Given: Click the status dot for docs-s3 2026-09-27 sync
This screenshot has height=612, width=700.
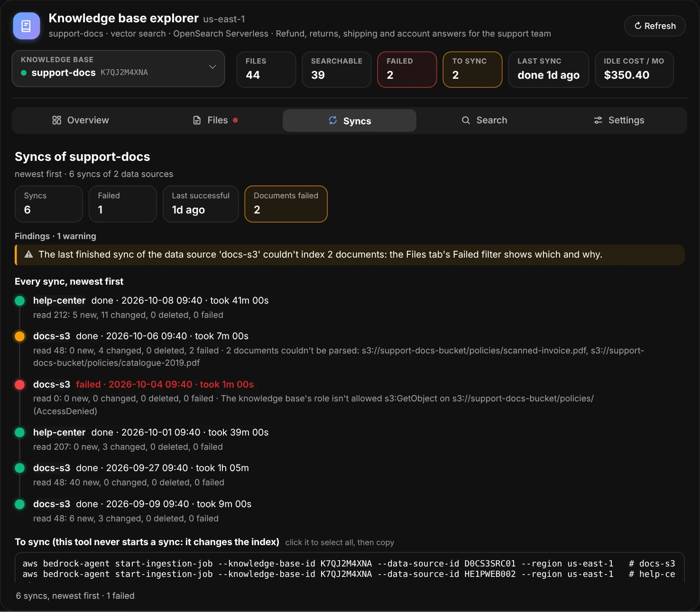Looking at the screenshot, I should 20,468.
